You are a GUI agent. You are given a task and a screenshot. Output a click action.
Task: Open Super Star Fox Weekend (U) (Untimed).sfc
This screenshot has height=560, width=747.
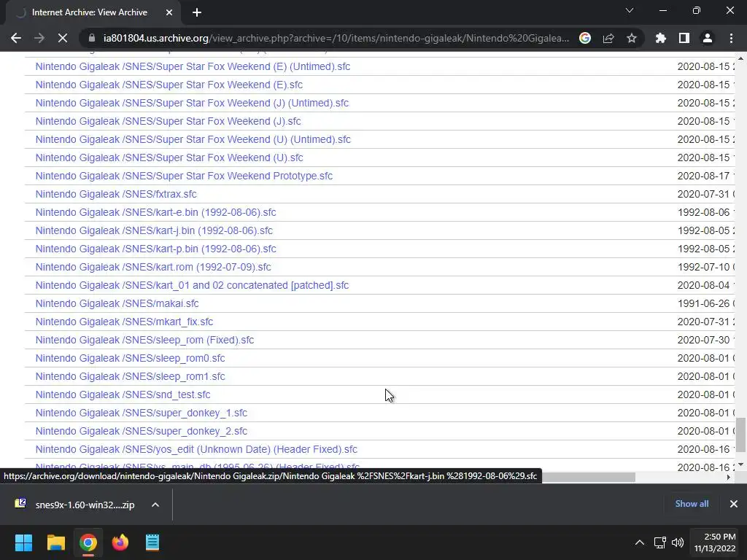(x=193, y=139)
